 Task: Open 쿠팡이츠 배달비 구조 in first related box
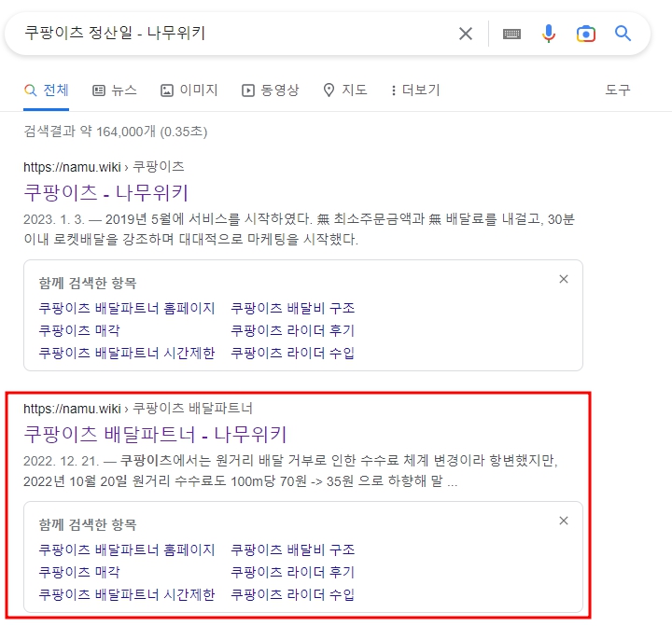[293, 308]
